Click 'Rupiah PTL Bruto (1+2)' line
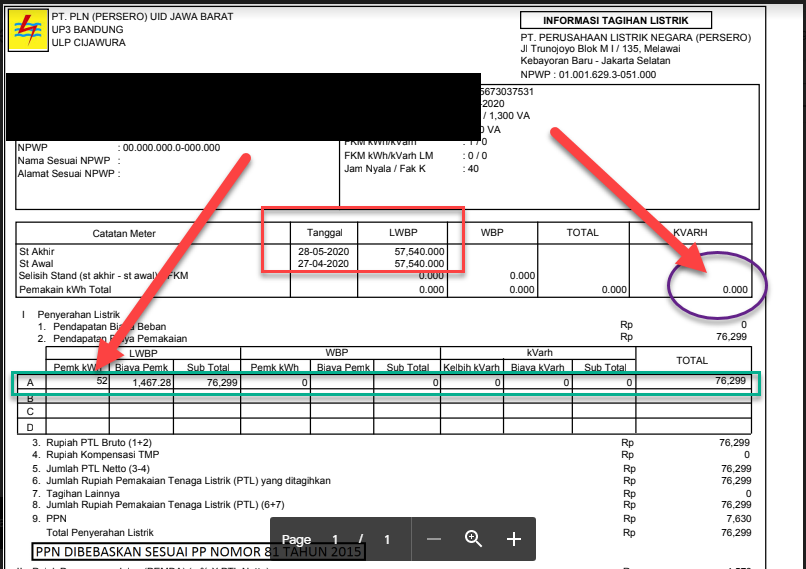 tap(99, 443)
